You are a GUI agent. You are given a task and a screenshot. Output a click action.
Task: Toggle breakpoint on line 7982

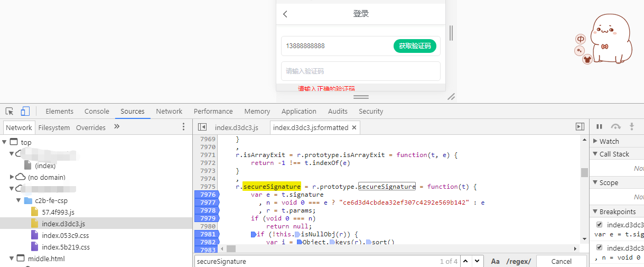(207, 242)
